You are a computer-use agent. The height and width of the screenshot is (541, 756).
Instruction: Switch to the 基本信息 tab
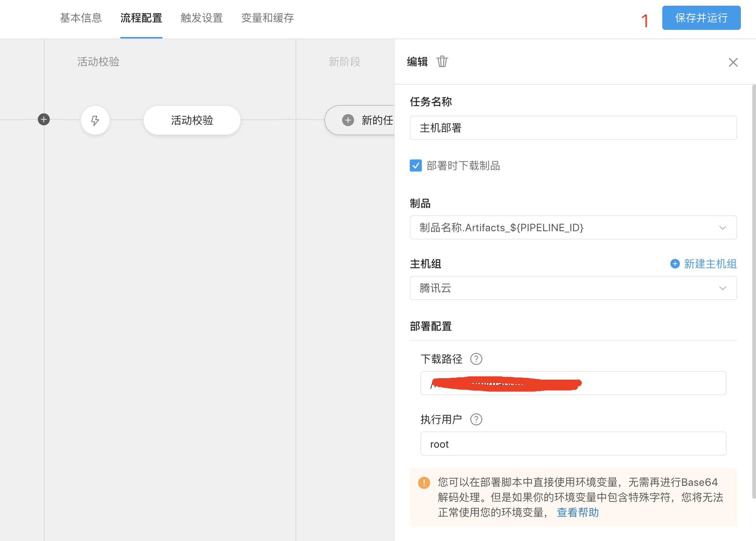81,18
